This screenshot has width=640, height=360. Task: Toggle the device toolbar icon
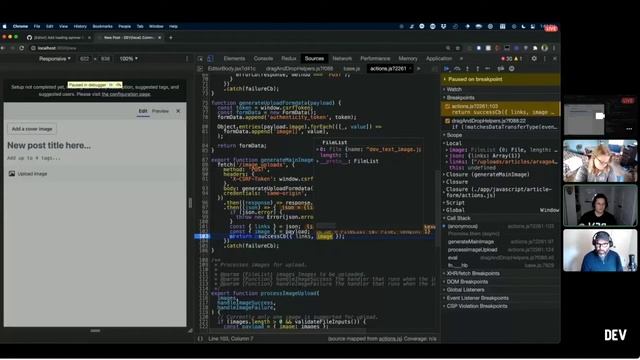coord(211,59)
